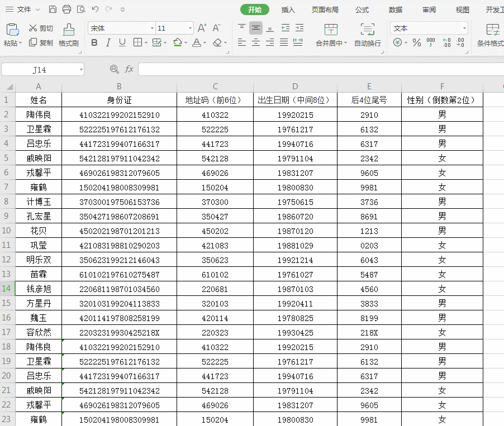
Task: Click the print icon in top toolbar
Action: (x=67, y=9)
